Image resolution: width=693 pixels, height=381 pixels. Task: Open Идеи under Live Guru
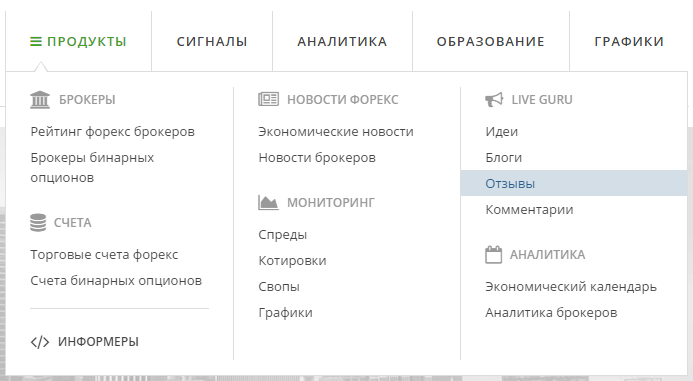point(502,132)
